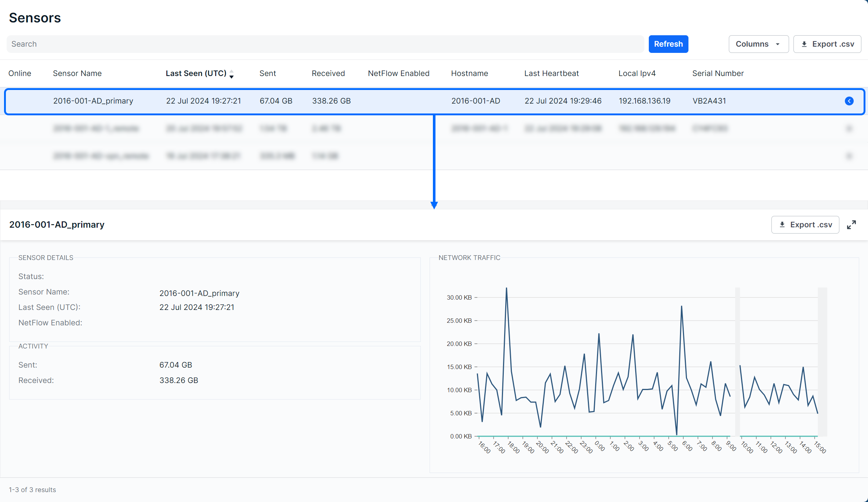Viewport: 868px width, 502px height.
Task: Collapse selected sensor row chevron icon
Action: pyautogui.click(x=849, y=101)
